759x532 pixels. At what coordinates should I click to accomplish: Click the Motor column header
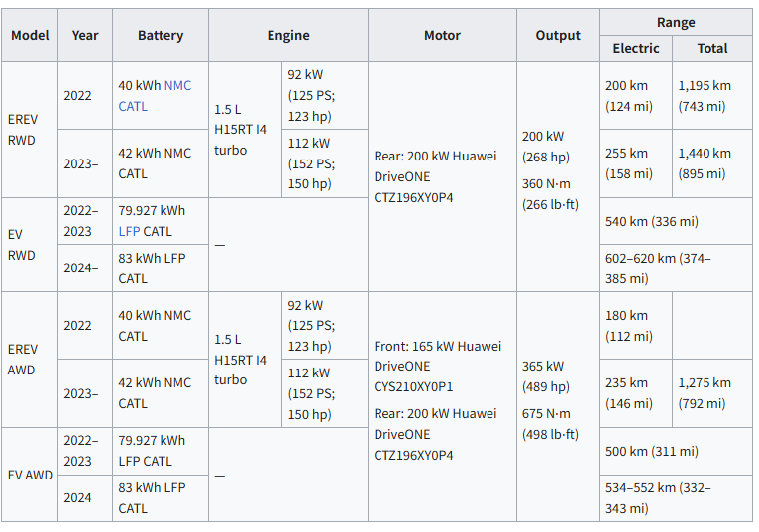pyautogui.click(x=442, y=35)
